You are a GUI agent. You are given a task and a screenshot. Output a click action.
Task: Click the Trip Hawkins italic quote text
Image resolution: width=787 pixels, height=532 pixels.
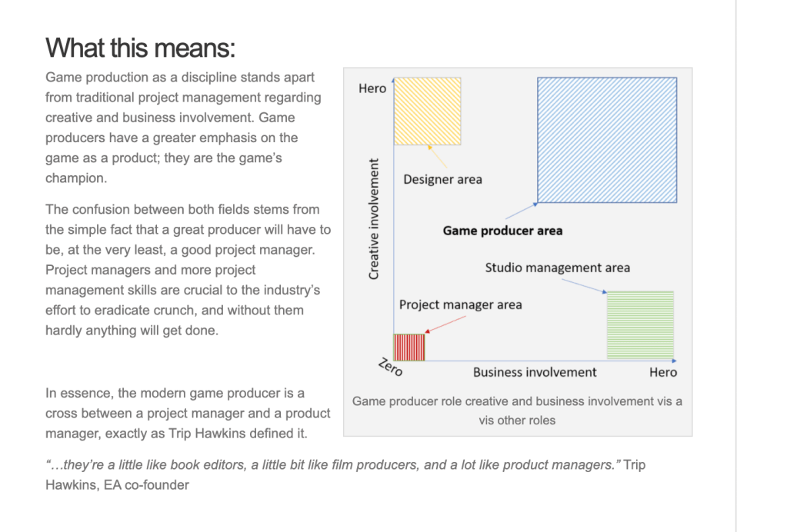[x=332, y=465]
